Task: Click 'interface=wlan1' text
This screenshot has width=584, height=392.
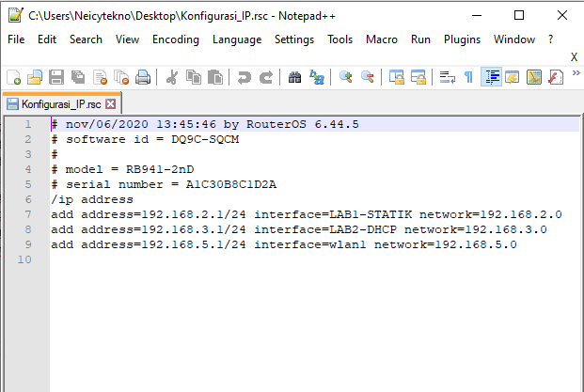Action: point(310,244)
